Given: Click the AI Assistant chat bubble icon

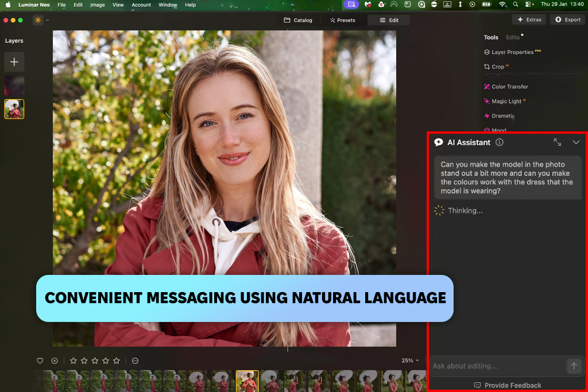Looking at the screenshot, I should (438, 142).
